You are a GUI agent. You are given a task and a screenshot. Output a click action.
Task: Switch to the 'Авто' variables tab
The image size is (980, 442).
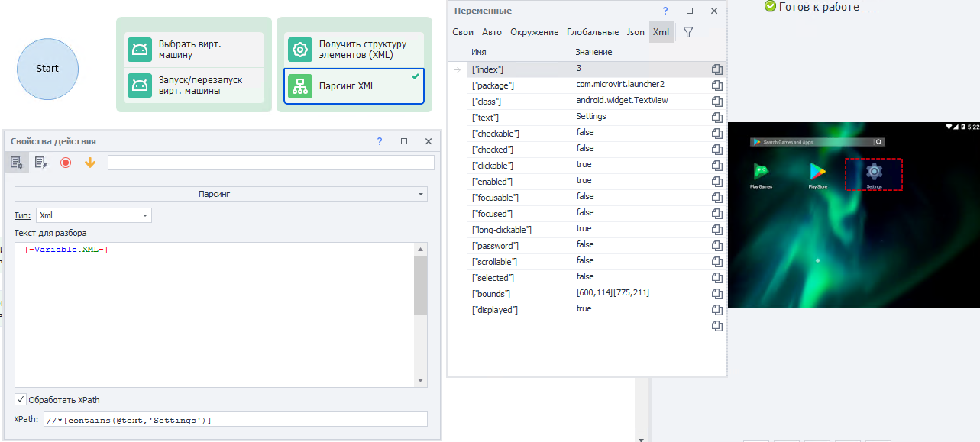point(492,32)
